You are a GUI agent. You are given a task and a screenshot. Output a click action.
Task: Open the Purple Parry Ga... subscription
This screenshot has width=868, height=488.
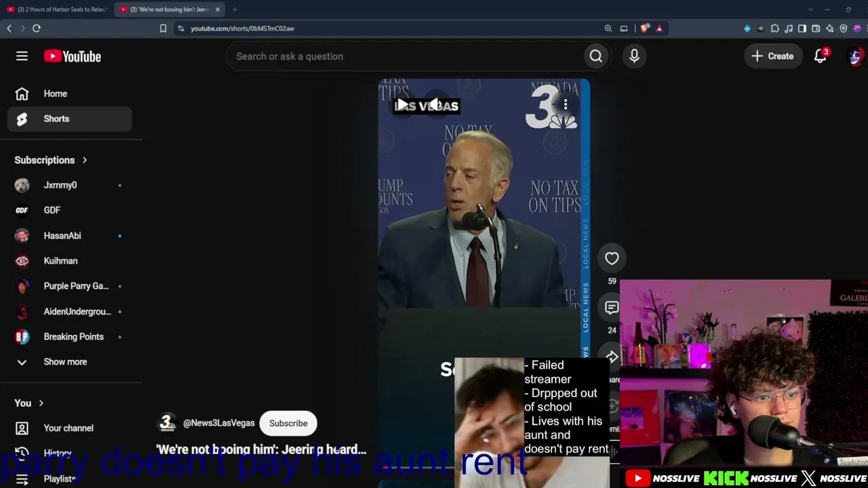tap(70, 286)
